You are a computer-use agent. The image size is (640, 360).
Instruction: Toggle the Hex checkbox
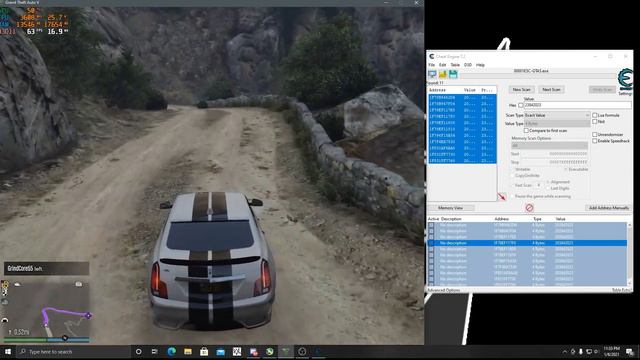[521, 105]
